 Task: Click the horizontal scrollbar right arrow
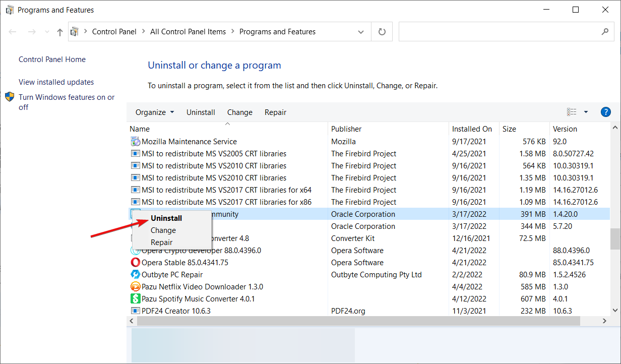605,321
